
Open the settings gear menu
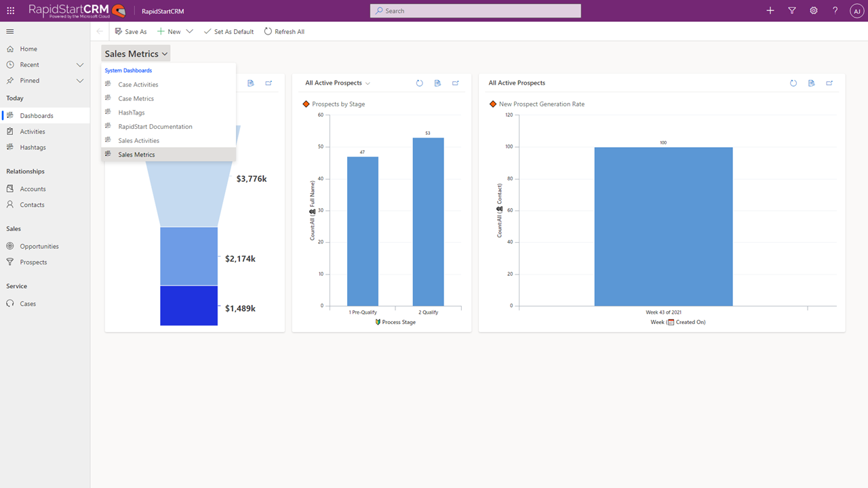coord(814,10)
